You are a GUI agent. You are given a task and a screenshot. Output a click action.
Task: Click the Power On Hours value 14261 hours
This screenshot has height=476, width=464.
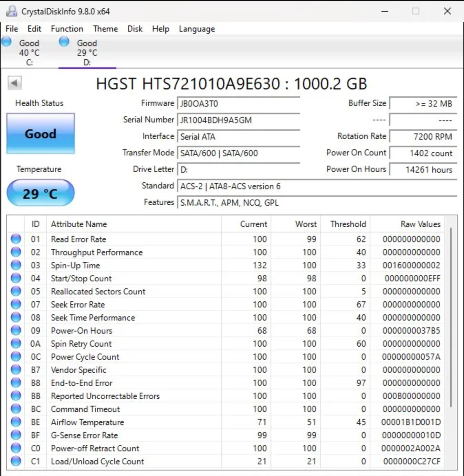coord(423,170)
